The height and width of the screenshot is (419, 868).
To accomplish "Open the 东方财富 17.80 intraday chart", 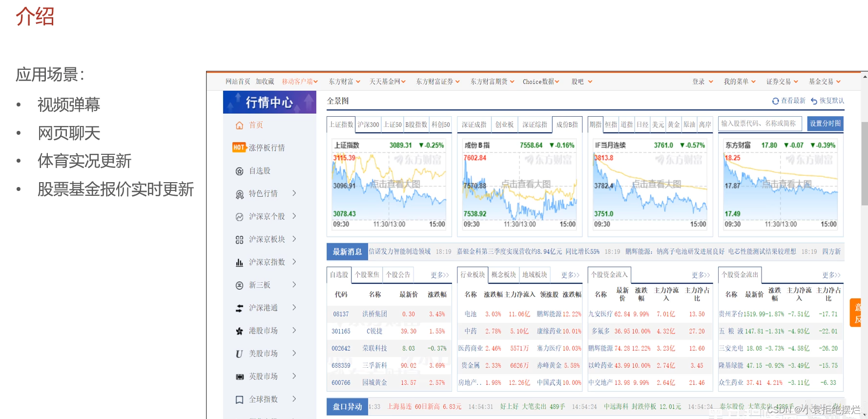I will coord(781,185).
